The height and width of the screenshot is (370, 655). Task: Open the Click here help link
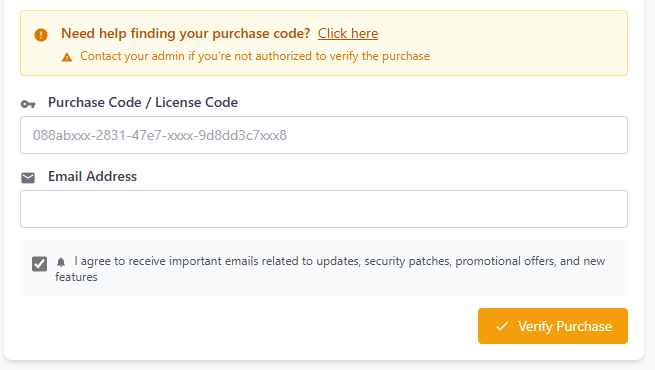click(348, 33)
